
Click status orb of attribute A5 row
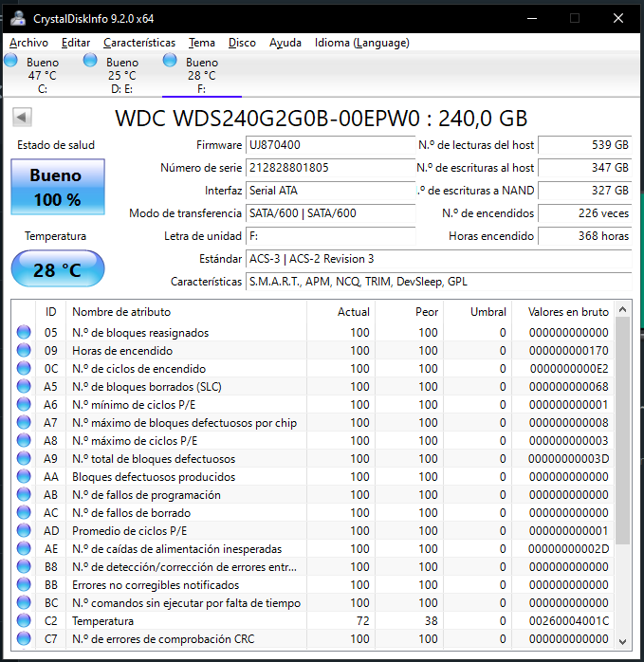click(24, 386)
